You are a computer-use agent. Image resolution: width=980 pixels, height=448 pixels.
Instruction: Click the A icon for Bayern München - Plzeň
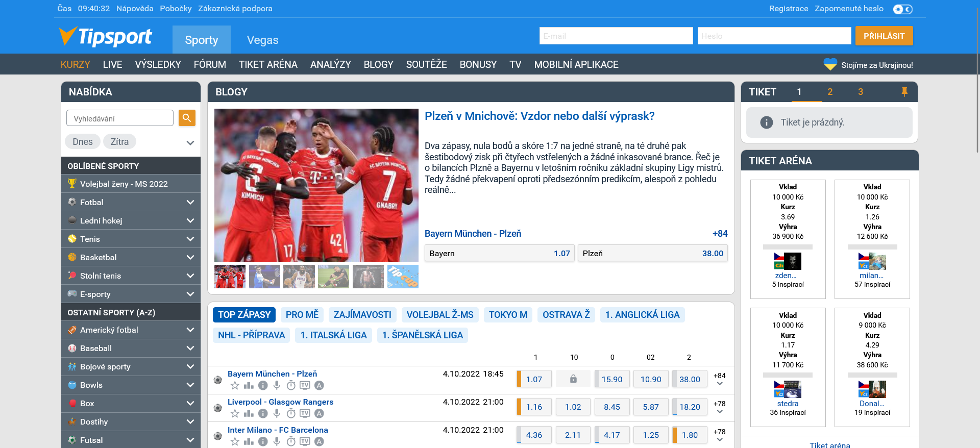(x=319, y=385)
